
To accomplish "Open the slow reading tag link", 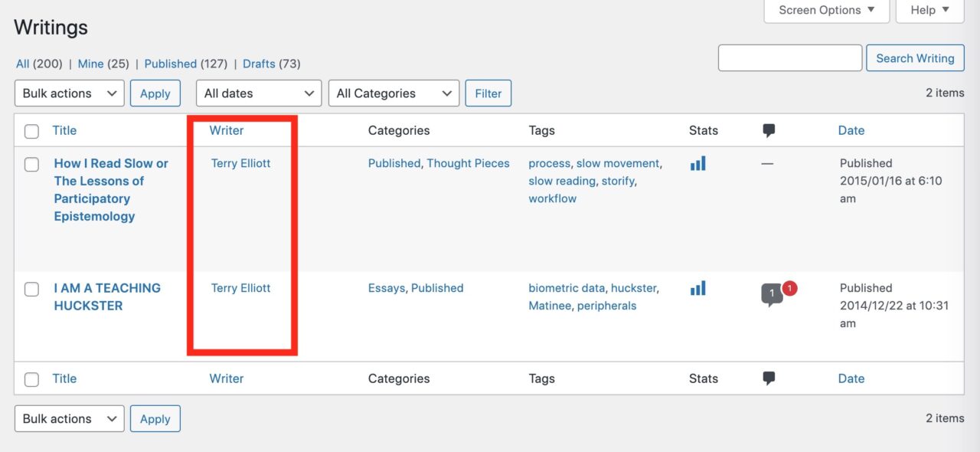I will tap(562, 181).
